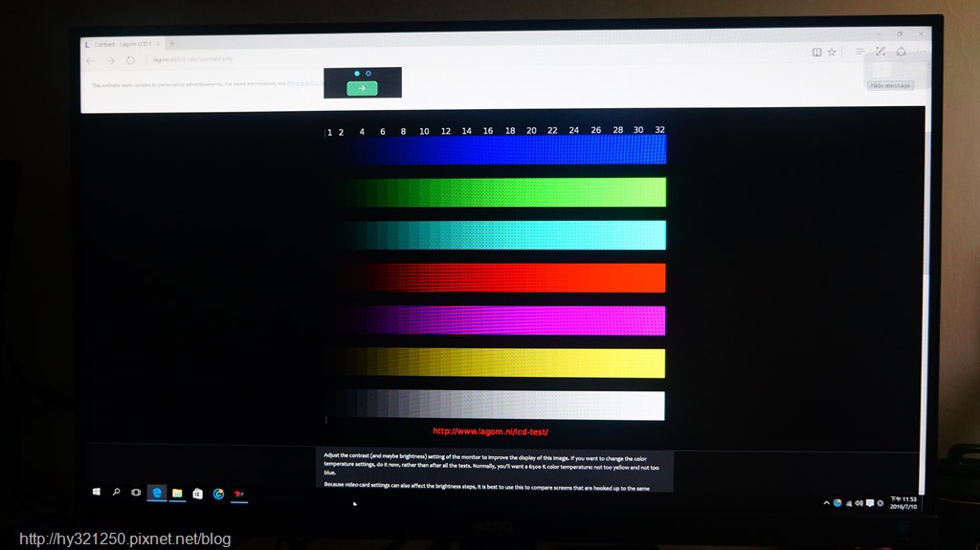Open the Windows Store taskbar icon

click(x=197, y=494)
